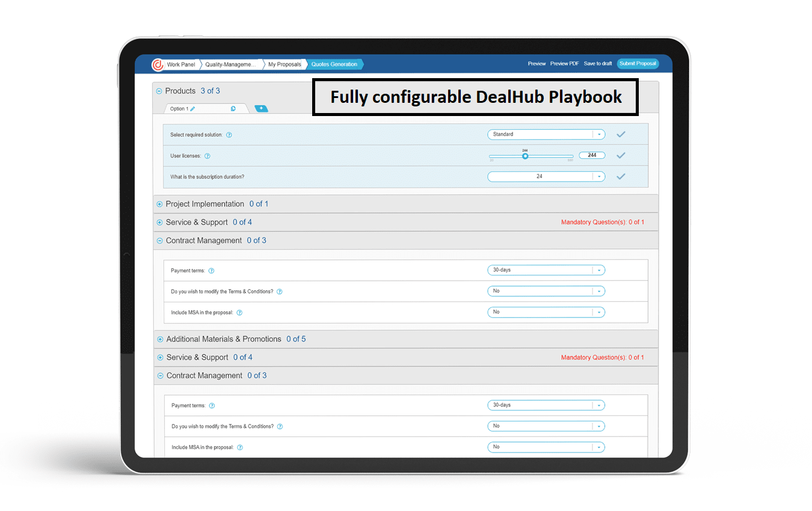Screen dimensions: 812x511
Task: Click the duplicate option icon beside Option 1
Action: pyautogui.click(x=234, y=108)
